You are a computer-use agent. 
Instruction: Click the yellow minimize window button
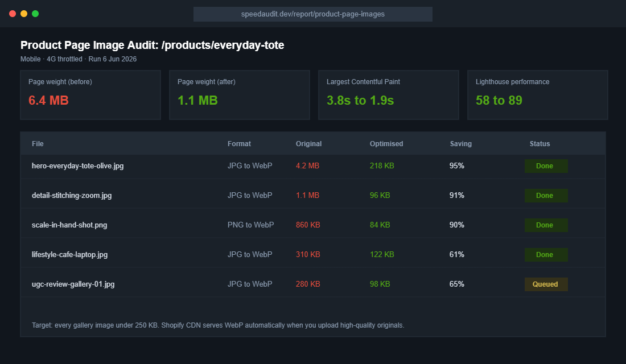pos(24,14)
